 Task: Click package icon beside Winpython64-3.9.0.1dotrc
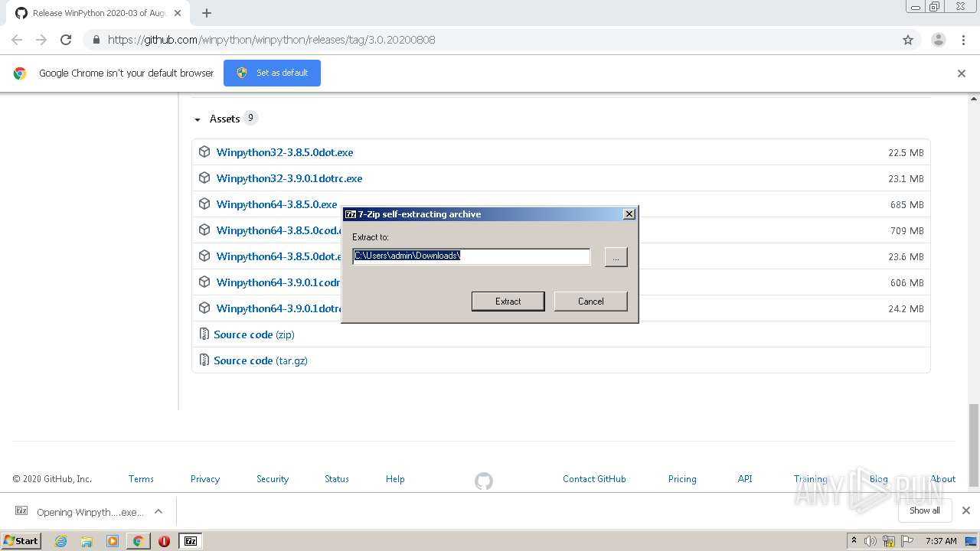point(204,308)
